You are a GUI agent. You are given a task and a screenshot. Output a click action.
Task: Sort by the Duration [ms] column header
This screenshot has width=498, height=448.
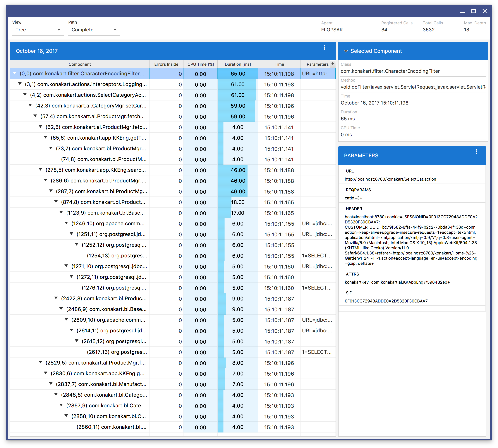(238, 64)
